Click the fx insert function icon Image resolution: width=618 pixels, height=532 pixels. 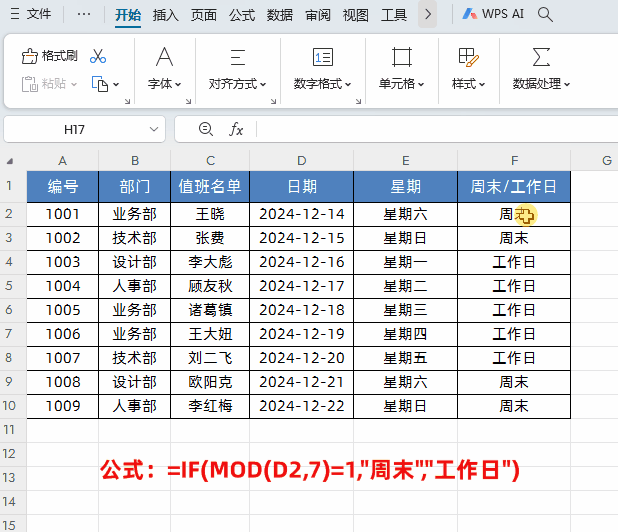pos(236,129)
